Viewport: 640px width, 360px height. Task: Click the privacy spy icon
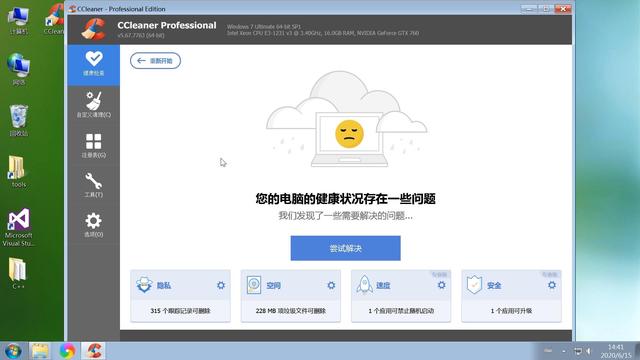click(144, 285)
